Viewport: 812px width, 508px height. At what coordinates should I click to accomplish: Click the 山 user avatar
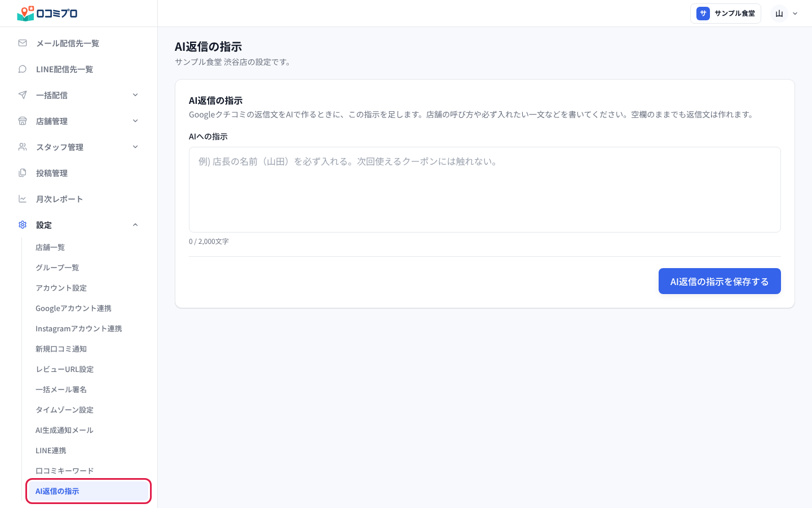pyautogui.click(x=779, y=14)
